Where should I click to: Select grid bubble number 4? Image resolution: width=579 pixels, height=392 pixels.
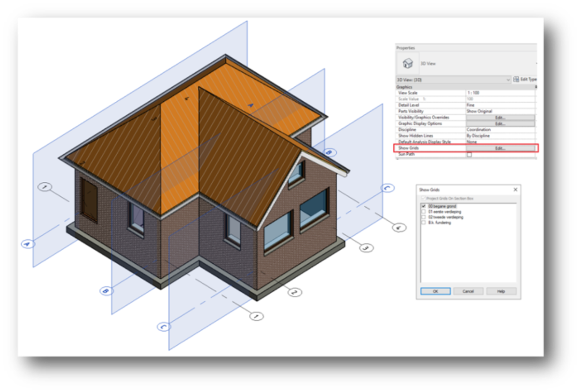tap(398, 228)
